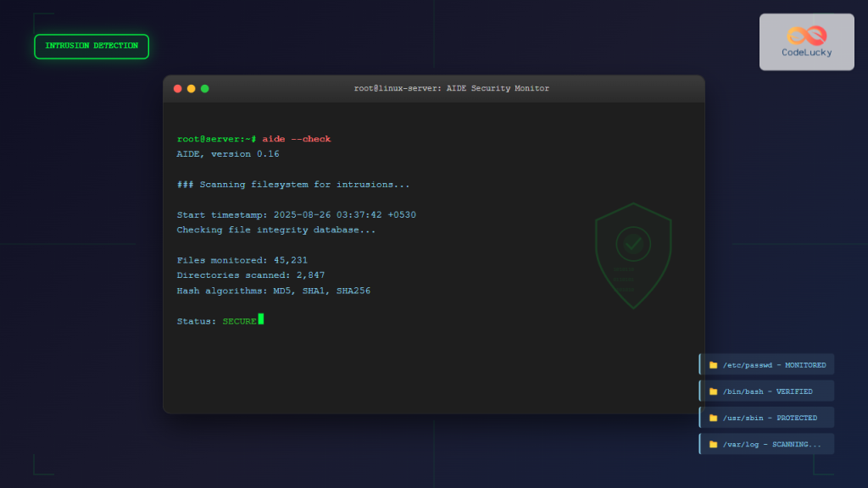Toggle protection on the /usr/sbin entry
Image resolution: width=868 pixels, height=488 pixels.
pos(766,417)
